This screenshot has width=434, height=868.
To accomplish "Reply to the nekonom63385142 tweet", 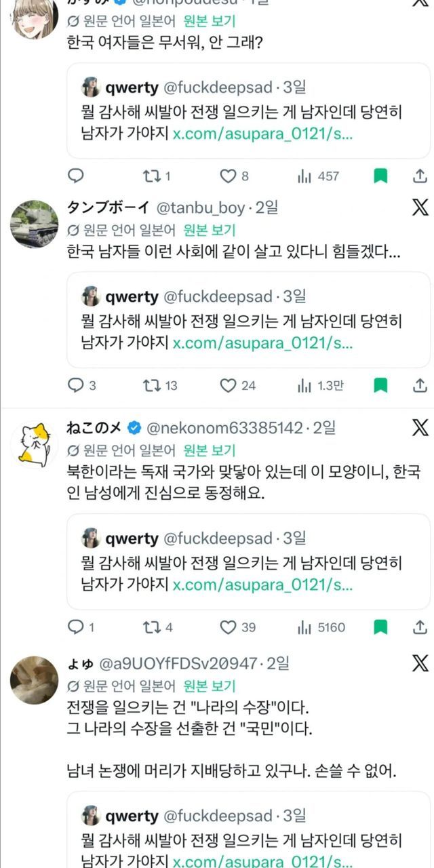I will pyautogui.click(x=75, y=627).
